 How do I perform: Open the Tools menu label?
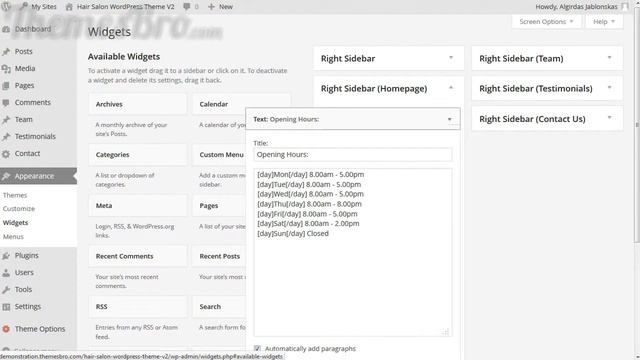23,289
